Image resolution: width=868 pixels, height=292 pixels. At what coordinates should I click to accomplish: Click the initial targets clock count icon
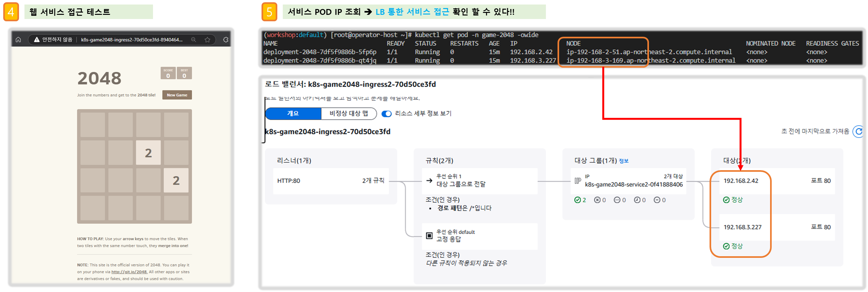click(x=637, y=200)
